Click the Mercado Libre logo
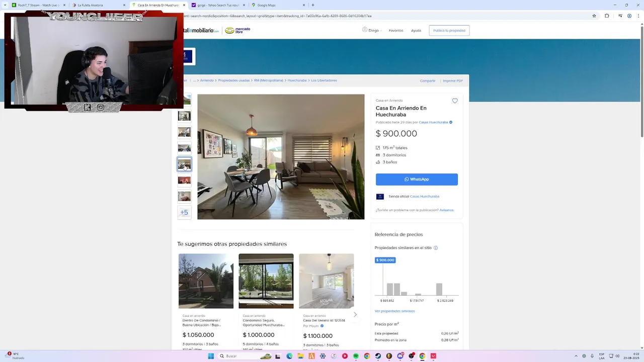The height and width of the screenshot is (362, 644). [x=237, y=31]
